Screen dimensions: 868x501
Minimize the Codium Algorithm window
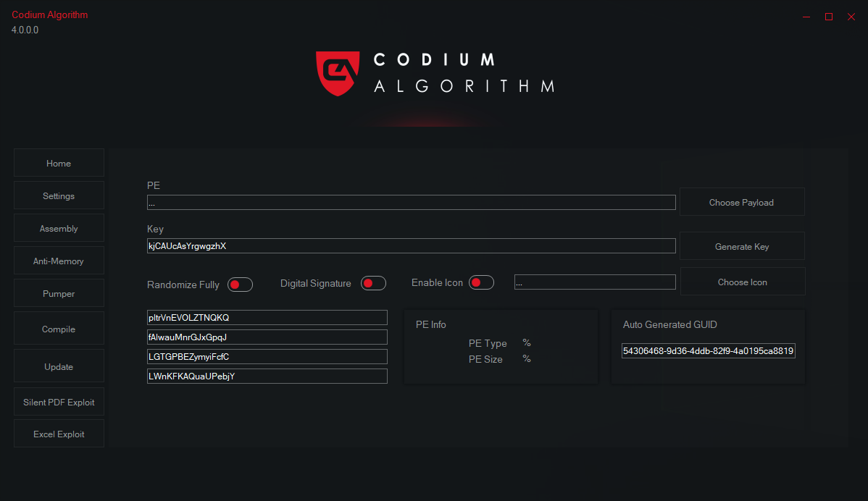coord(806,17)
